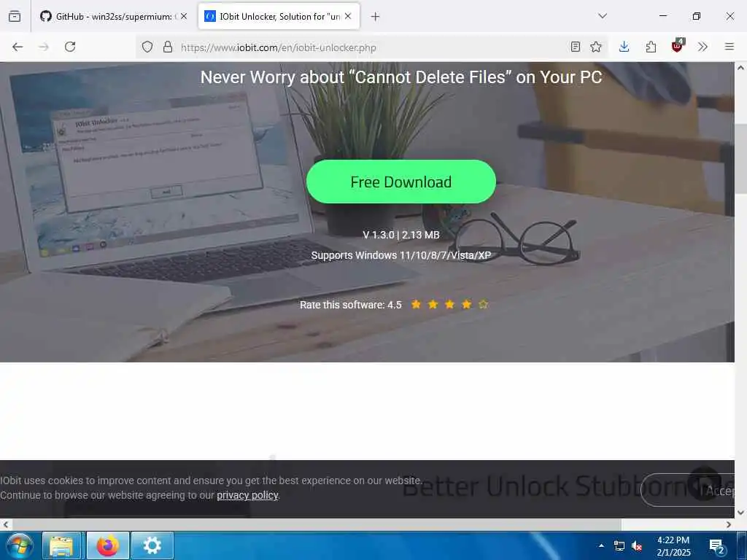Reload the current page
The image size is (747, 560).
click(70, 47)
